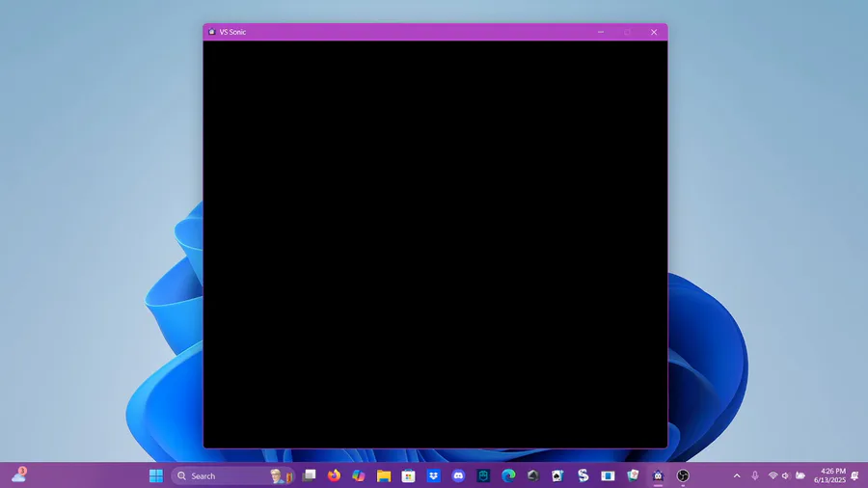Screen dimensions: 868x488
Task: Click the taskbar Search box
Action: [233, 475]
